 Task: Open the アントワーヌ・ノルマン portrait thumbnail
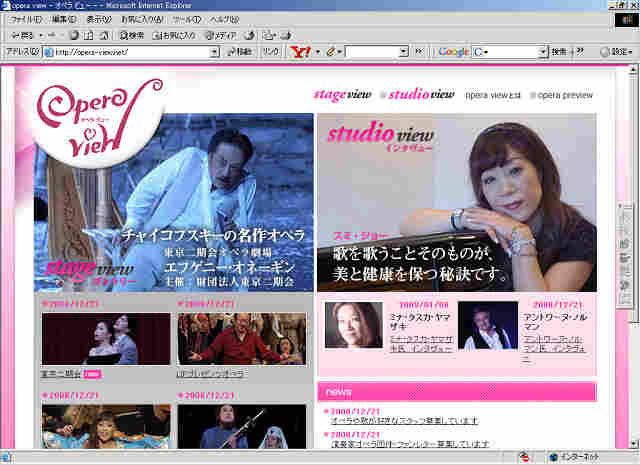pos(488,325)
